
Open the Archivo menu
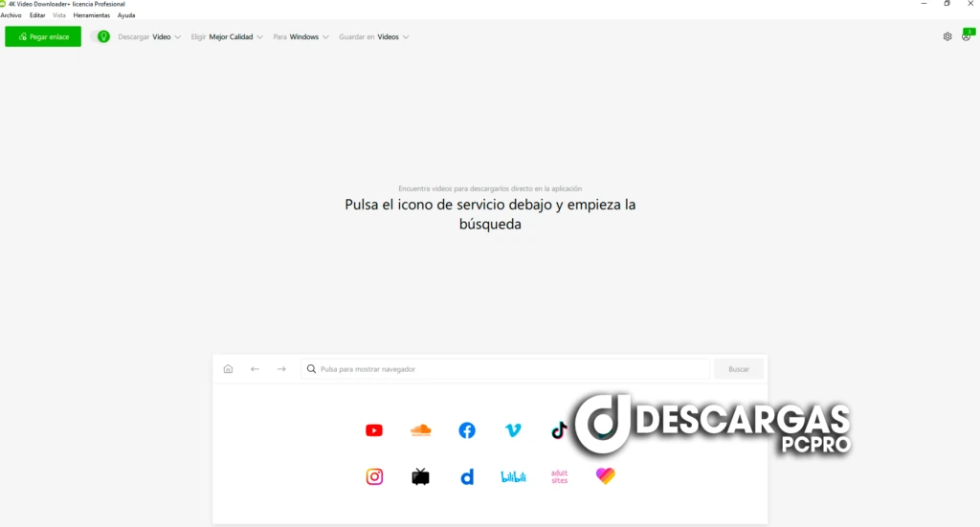tap(11, 15)
